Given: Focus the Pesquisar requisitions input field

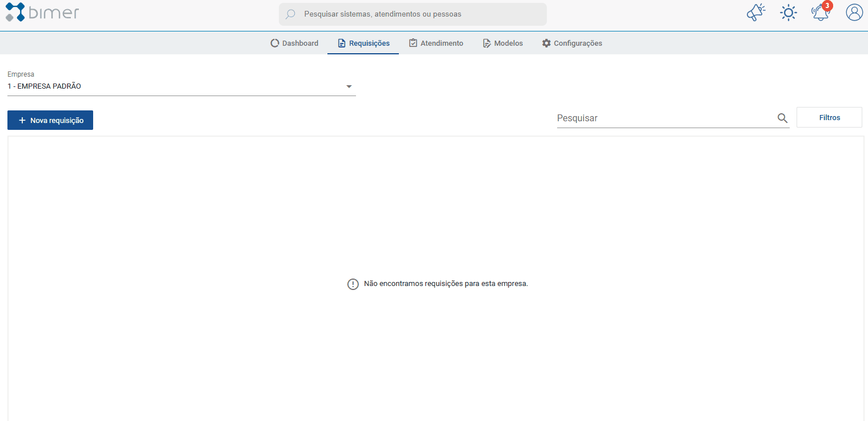Looking at the screenshot, I should [x=666, y=118].
